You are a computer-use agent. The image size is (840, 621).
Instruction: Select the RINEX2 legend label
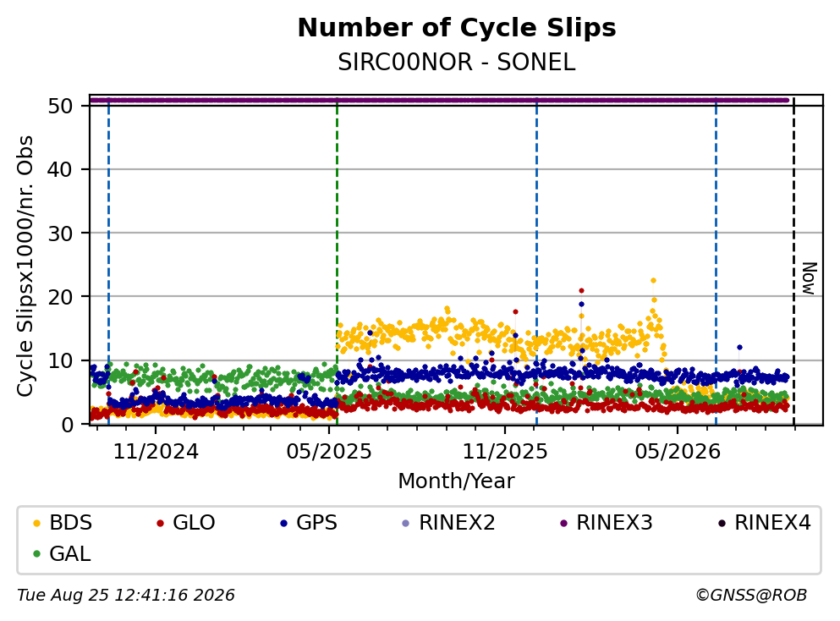pos(457,522)
